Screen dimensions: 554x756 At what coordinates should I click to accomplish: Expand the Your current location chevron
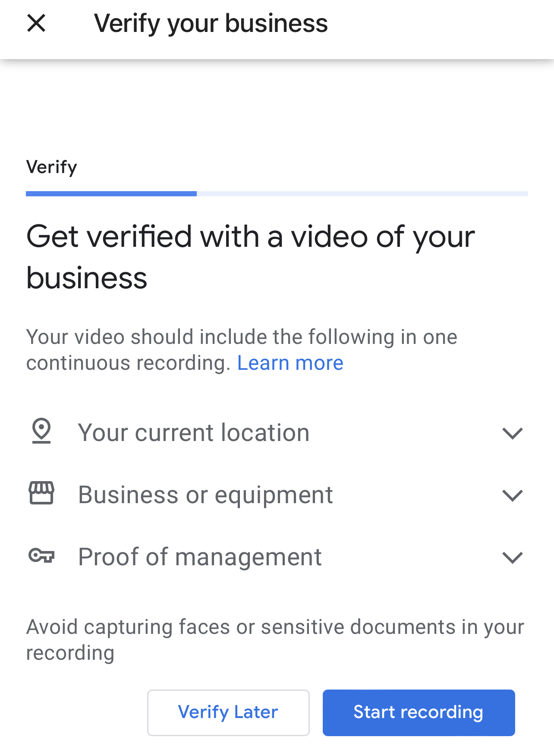point(513,433)
